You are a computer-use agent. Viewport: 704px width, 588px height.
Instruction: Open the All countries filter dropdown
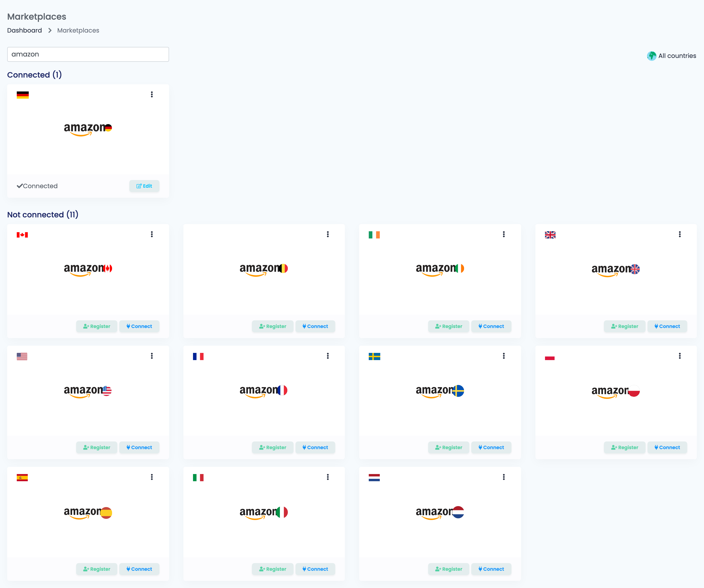(x=671, y=56)
